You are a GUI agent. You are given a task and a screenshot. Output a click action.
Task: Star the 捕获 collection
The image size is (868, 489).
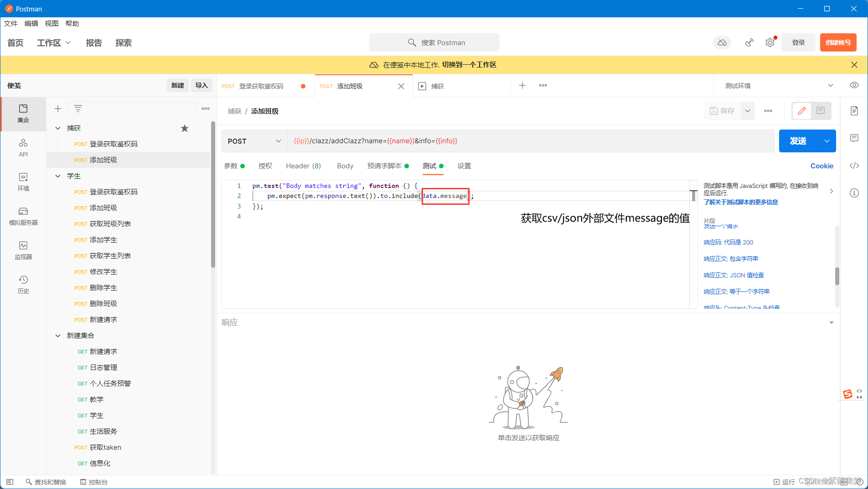pyautogui.click(x=185, y=128)
